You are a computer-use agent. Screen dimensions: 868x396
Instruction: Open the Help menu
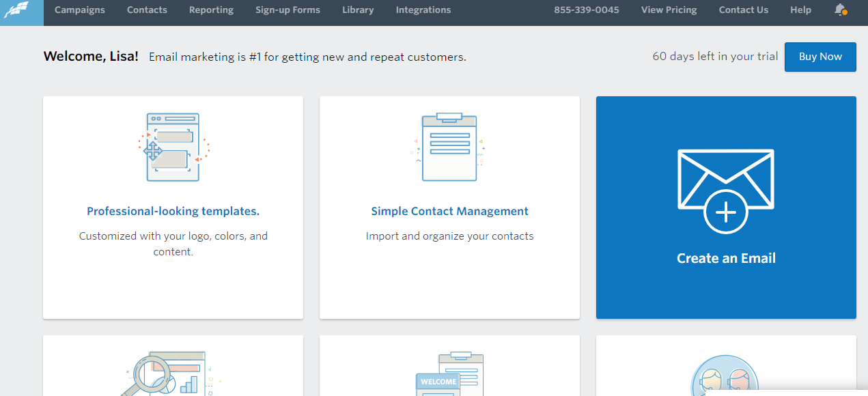point(801,10)
